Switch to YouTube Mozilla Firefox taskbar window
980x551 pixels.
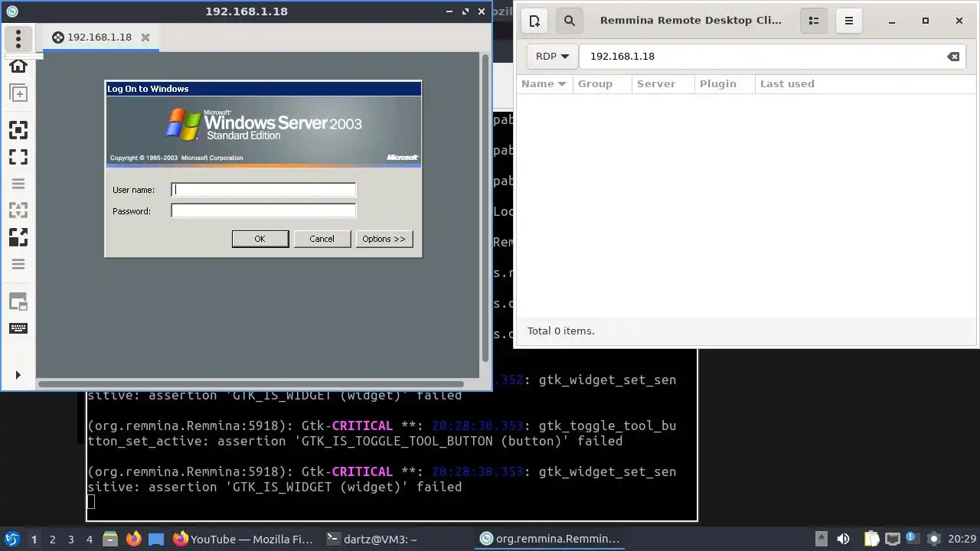pyautogui.click(x=243, y=539)
